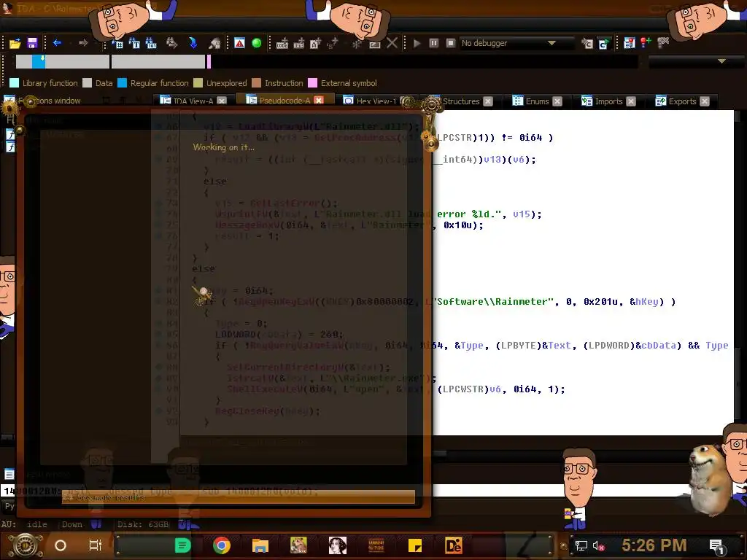Click the save database floppy icon
This screenshot has width=747, height=560.
click(x=32, y=43)
